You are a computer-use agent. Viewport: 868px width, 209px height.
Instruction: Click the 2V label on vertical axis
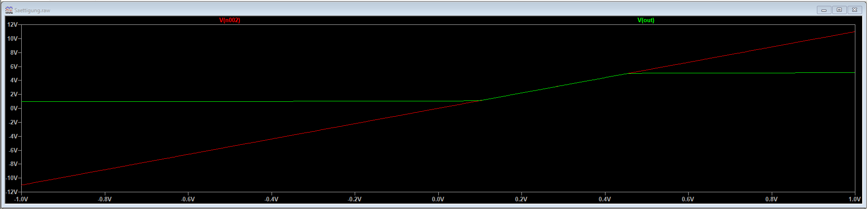pos(14,95)
